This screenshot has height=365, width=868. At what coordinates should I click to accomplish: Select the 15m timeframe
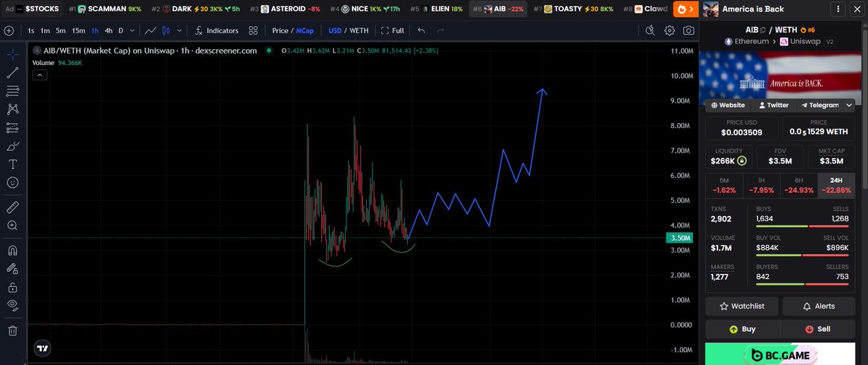79,31
